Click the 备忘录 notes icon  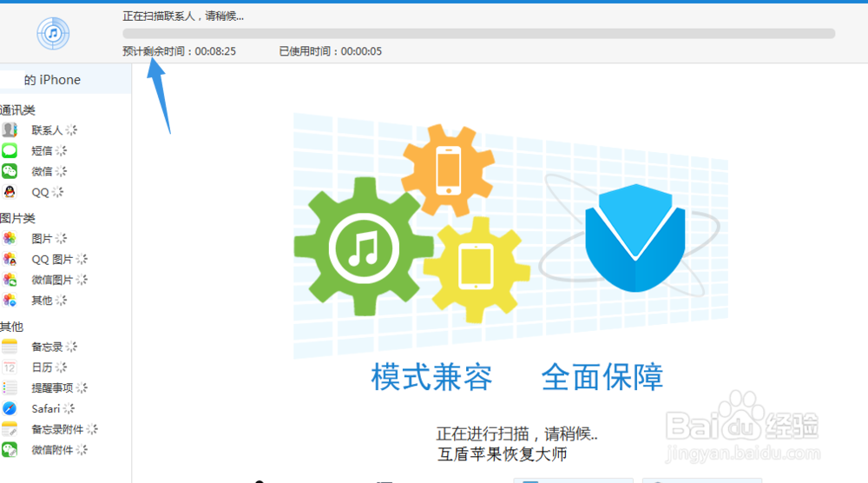[10, 347]
